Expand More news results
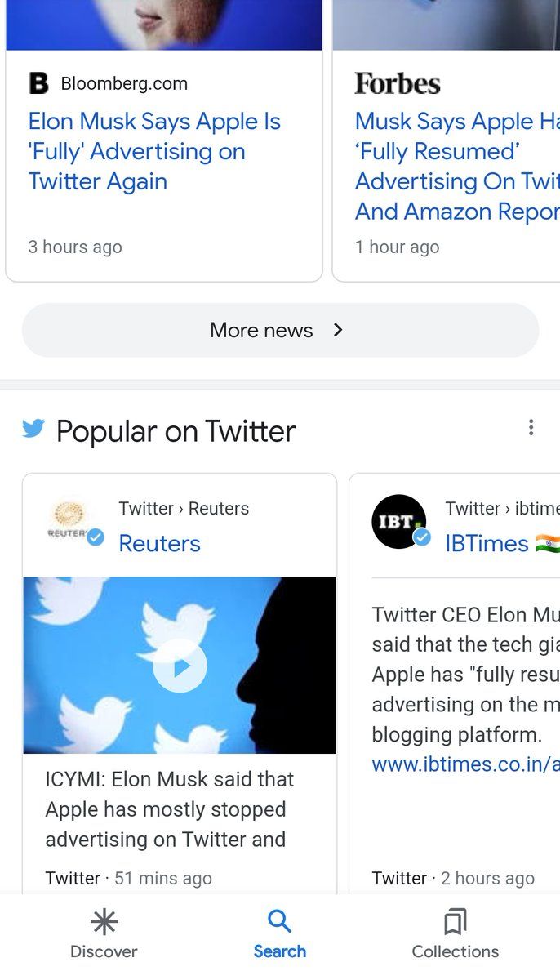 pos(261,330)
